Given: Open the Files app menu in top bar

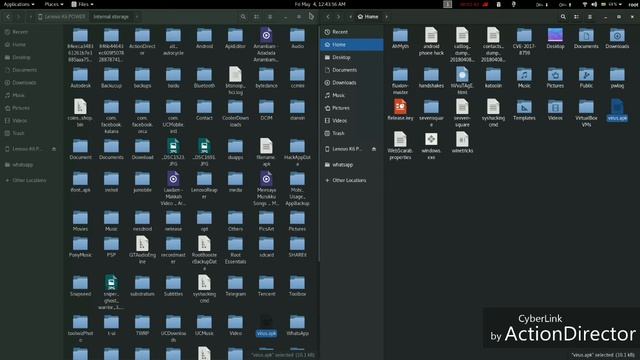Looking at the screenshot, I should pyautogui.click(x=82, y=4).
